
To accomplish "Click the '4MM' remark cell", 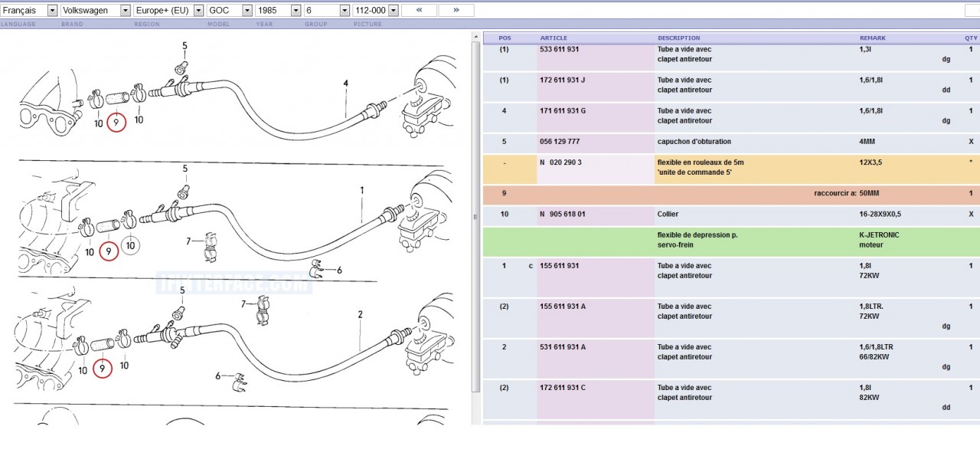I will point(868,141).
